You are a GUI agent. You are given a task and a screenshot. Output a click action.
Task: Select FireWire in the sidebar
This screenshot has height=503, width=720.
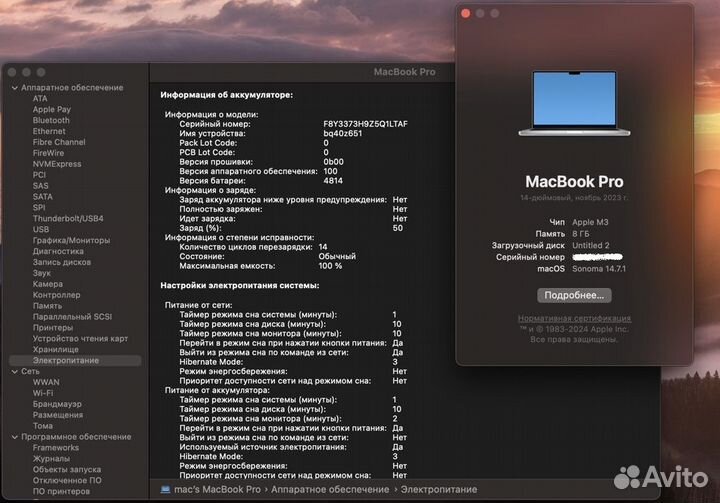(48, 153)
